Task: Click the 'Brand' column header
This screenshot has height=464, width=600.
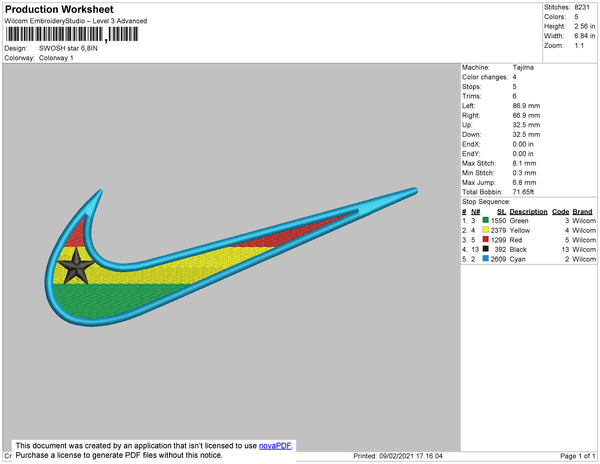Action: coord(582,212)
